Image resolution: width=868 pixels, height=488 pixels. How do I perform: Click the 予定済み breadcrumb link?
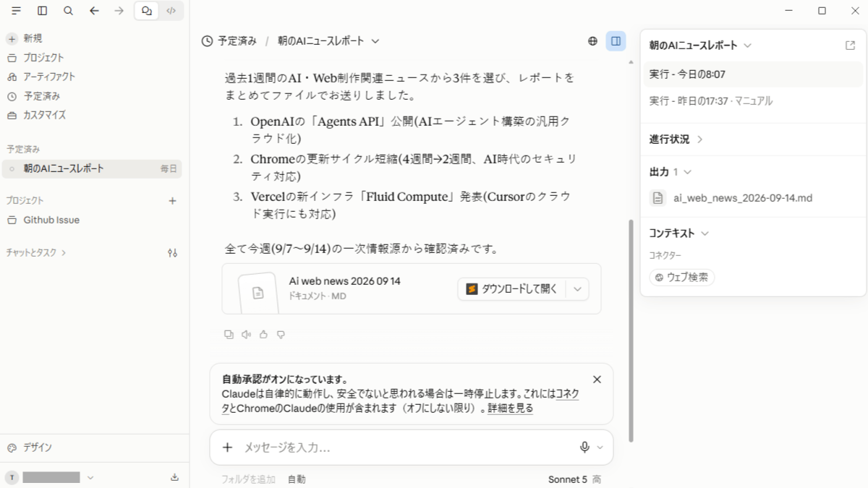[237, 41]
